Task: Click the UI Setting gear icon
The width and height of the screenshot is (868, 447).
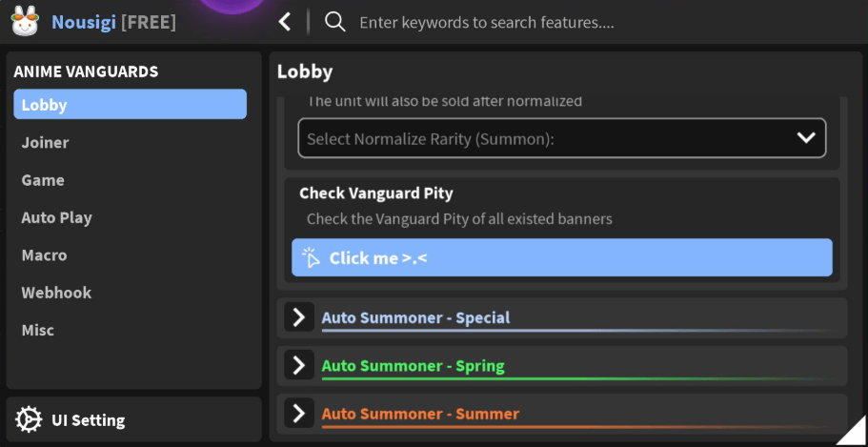Action: 29,419
